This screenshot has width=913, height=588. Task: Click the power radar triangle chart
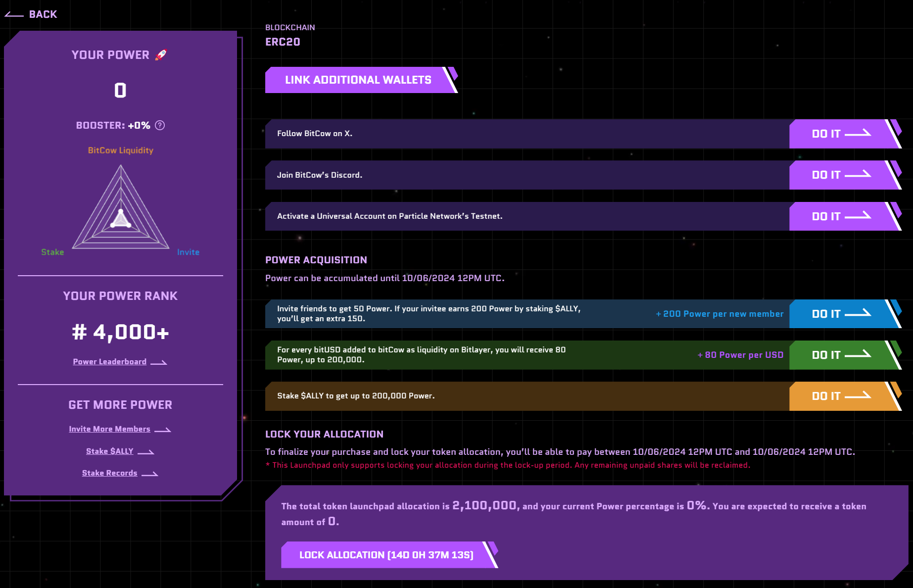point(121,207)
